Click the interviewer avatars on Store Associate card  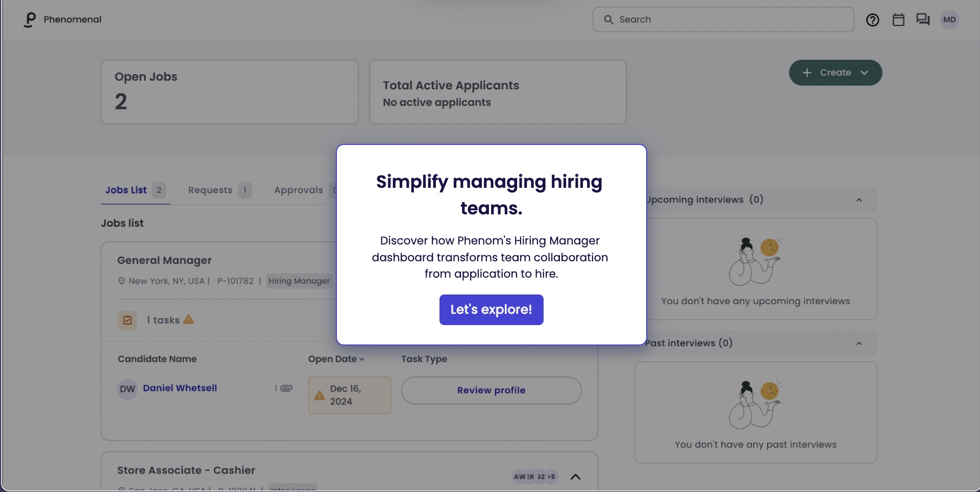tap(535, 477)
